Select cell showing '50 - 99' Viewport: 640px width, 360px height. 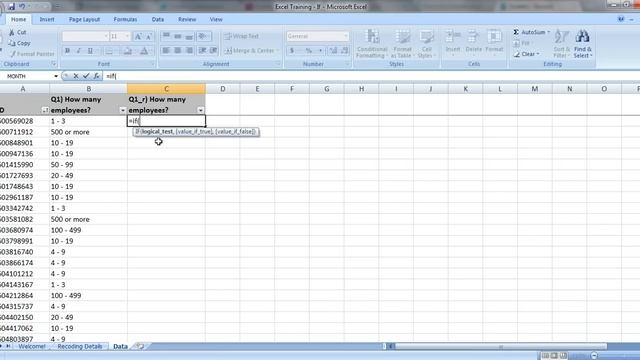[x=88, y=164]
